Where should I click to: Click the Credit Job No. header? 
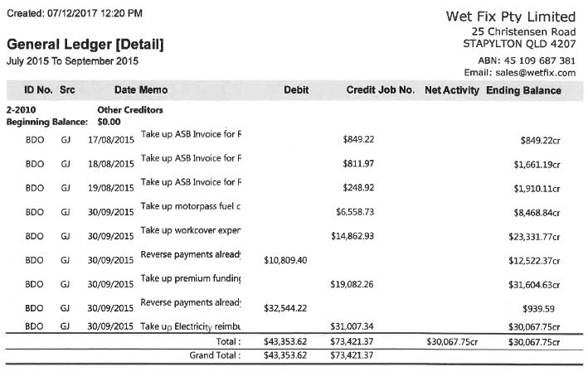[x=380, y=90]
